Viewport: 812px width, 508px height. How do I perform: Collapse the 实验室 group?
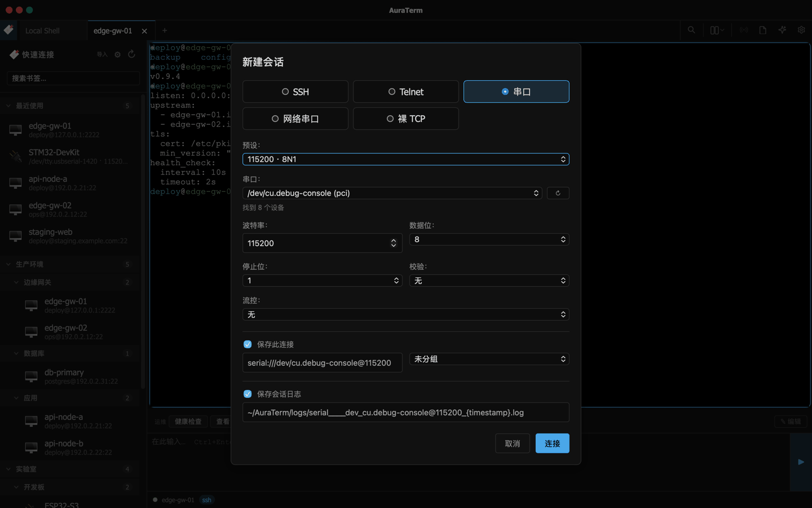click(70, 469)
